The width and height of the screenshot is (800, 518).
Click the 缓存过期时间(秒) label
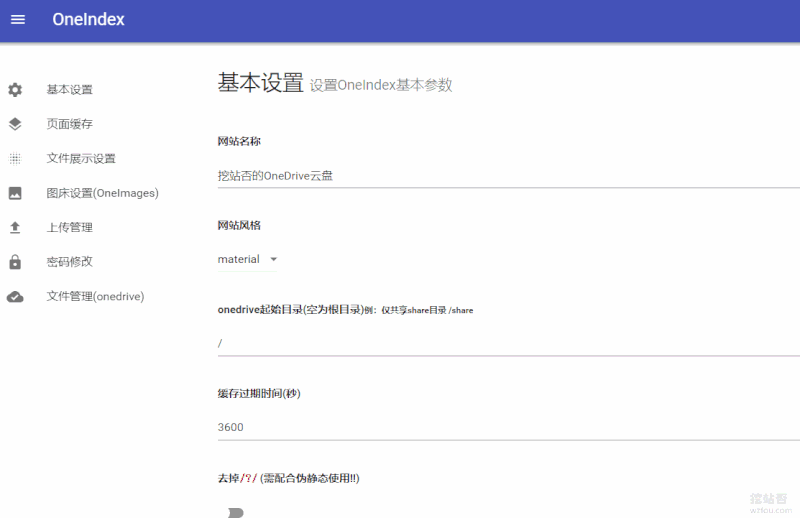coord(259,393)
